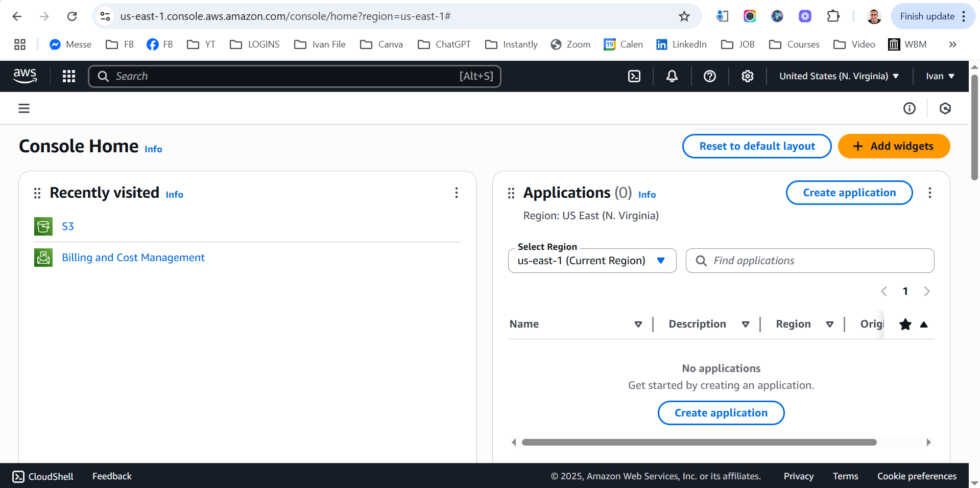The height and width of the screenshot is (488, 980).
Task: Click the Add widgets button
Action: click(x=894, y=146)
